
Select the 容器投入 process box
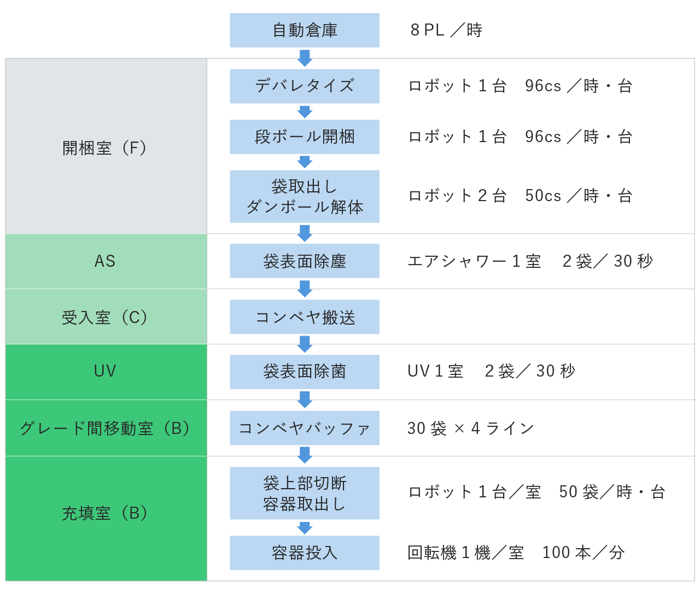305,553
